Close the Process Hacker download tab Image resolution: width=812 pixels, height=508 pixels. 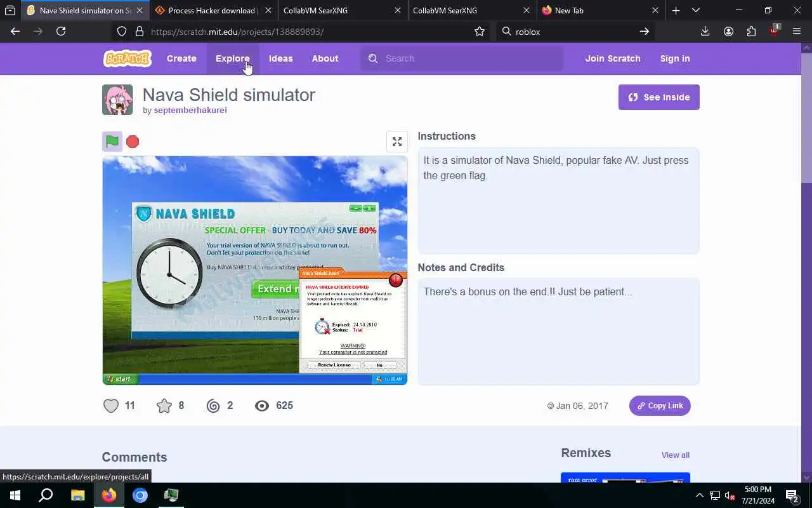click(x=268, y=11)
